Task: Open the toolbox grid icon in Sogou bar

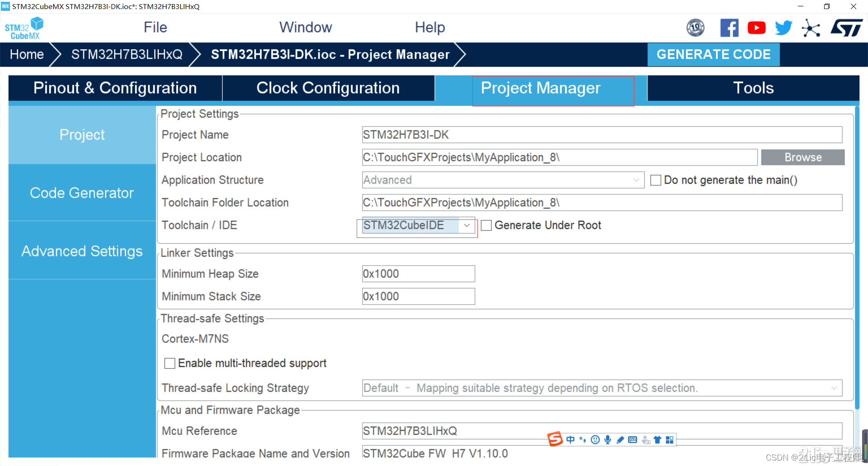Action: [x=670, y=439]
